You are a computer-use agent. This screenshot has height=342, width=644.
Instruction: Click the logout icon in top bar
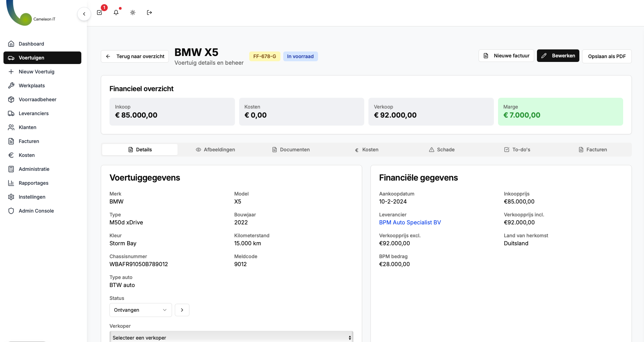tap(149, 13)
